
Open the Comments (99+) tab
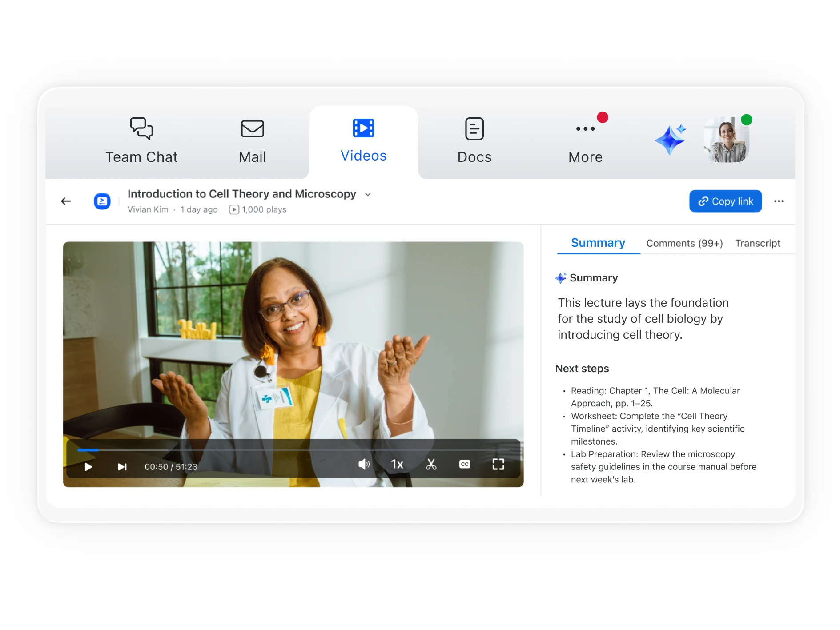[x=684, y=243]
